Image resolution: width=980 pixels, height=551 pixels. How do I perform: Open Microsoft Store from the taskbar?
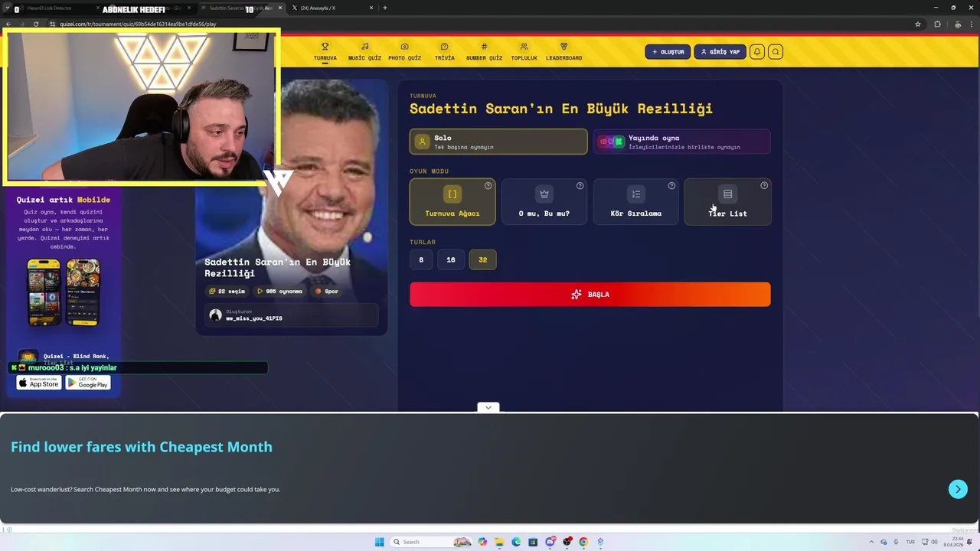click(533, 542)
